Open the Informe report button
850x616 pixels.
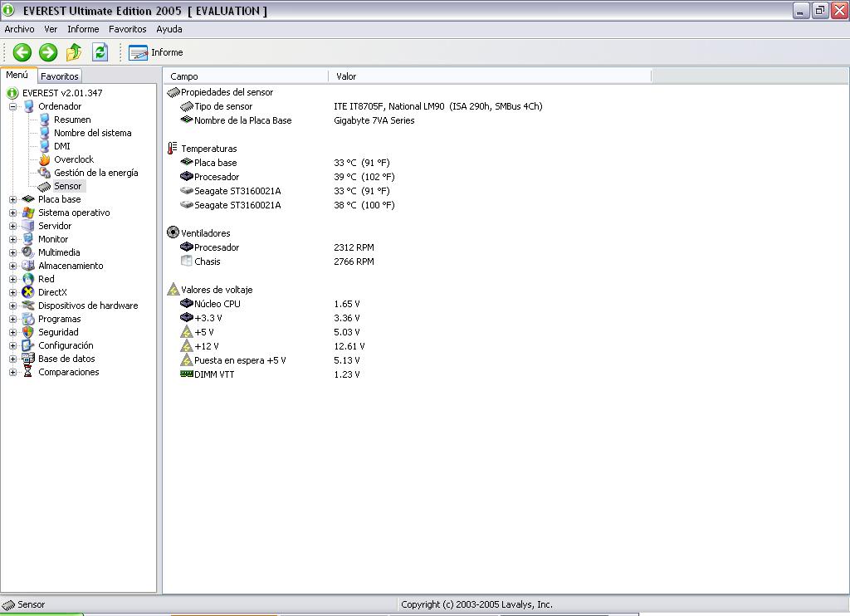pos(156,52)
